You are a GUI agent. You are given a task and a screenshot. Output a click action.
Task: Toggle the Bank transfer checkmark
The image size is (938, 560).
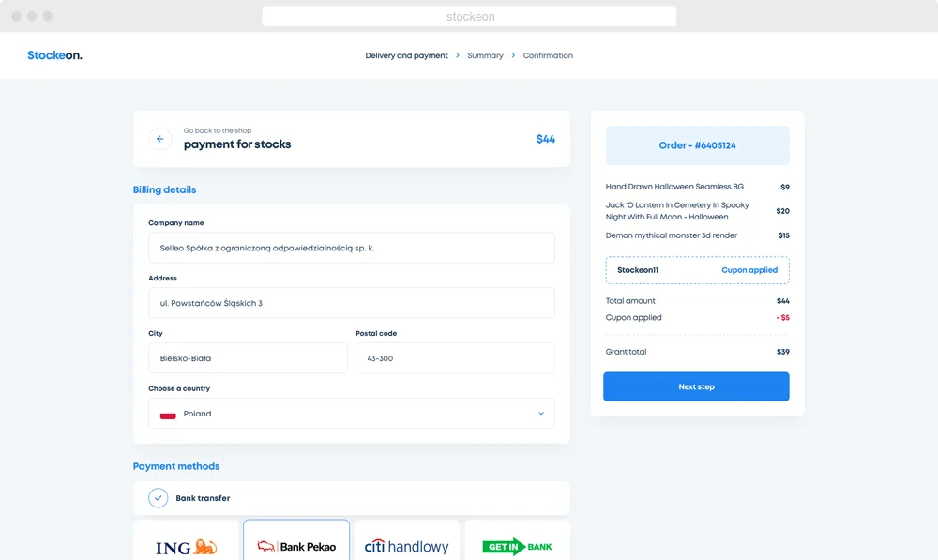(159, 498)
